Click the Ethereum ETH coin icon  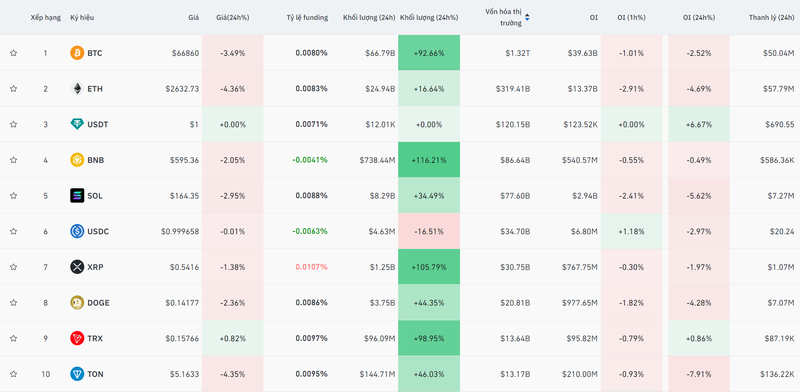click(x=77, y=89)
